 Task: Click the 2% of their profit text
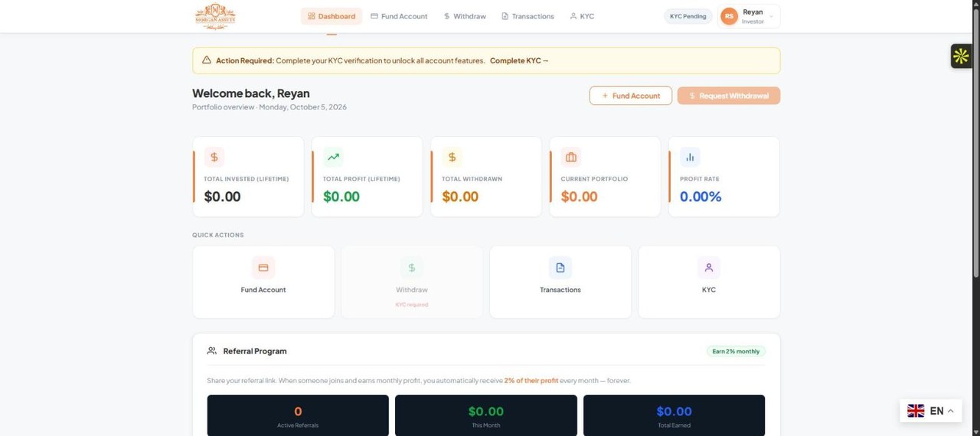(531, 380)
